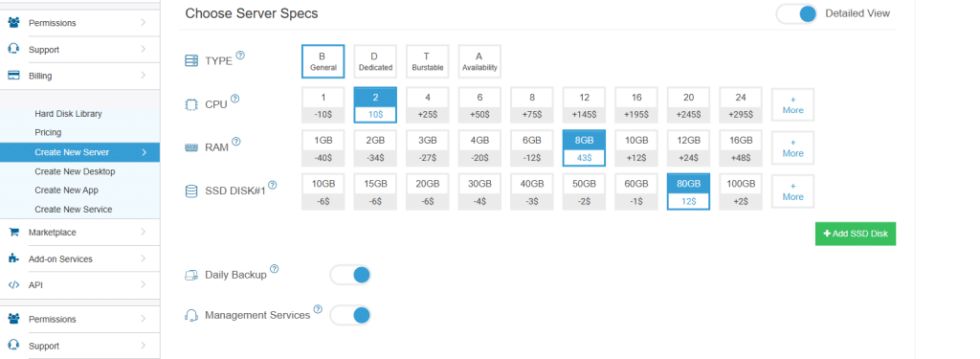Click the Add-on Services puzzle icon

13,258
